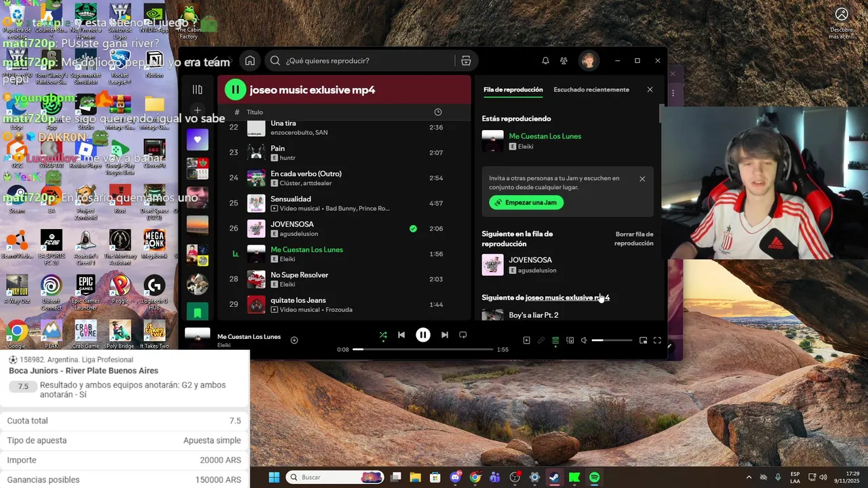Screen dimensions: 868x488
Task: Click the taskbar Buscar search box
Action: 335,477
